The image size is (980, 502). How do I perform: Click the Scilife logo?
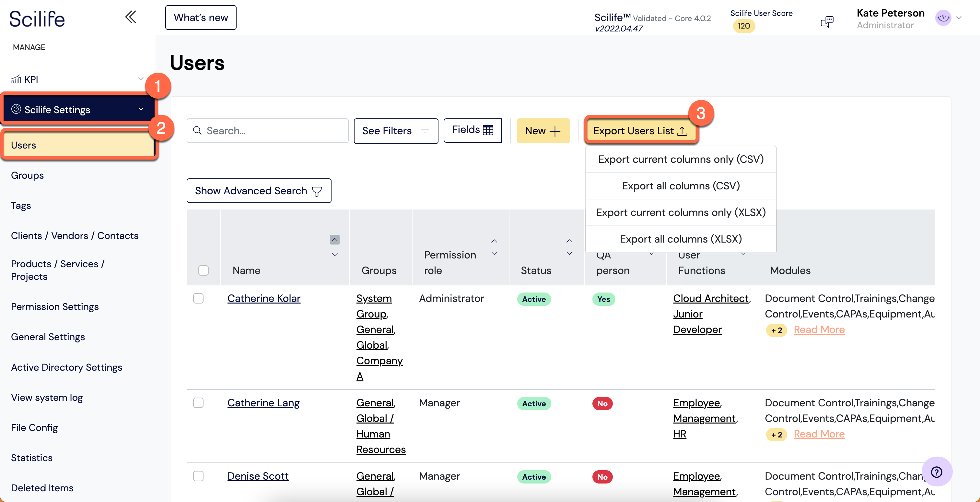tap(37, 19)
